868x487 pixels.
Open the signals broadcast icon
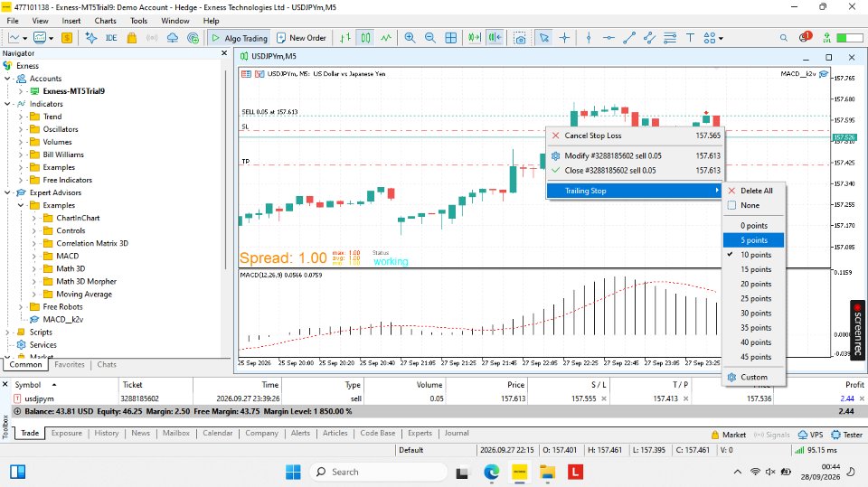(x=152, y=38)
